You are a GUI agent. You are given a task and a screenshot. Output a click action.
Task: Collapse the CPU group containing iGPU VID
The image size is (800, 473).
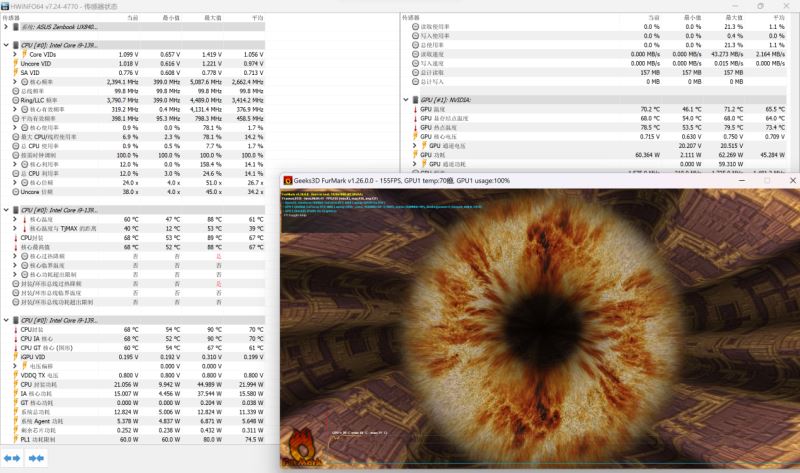click(x=6, y=320)
